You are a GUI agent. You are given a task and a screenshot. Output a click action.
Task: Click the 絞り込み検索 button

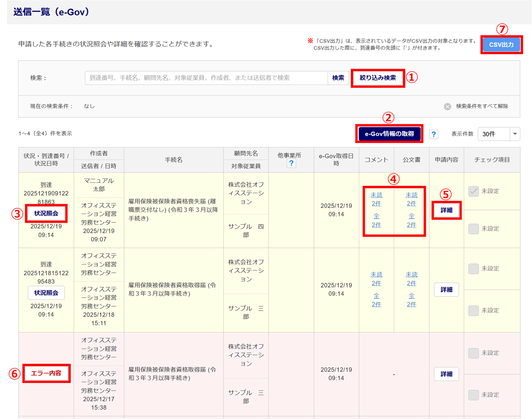pyautogui.click(x=377, y=78)
